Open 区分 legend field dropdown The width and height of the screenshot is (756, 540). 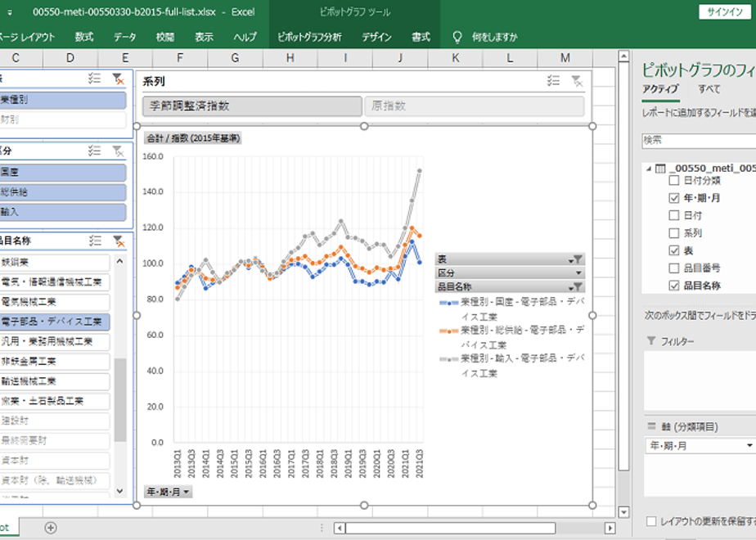[x=578, y=273]
